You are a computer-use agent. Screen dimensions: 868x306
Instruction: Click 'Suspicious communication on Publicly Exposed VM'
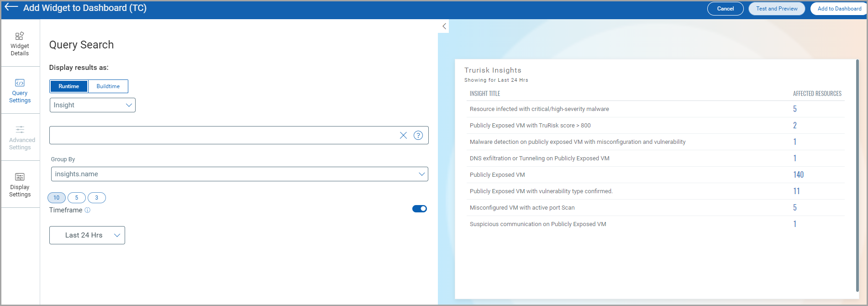pyautogui.click(x=538, y=224)
